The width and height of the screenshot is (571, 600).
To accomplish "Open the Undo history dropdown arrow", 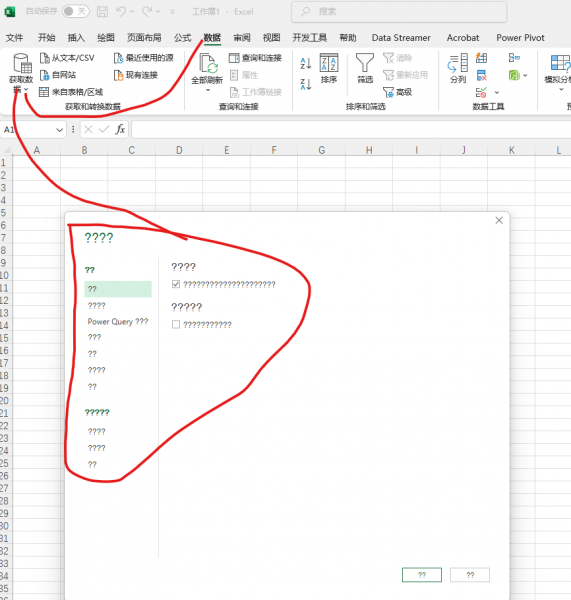I will 132,12.
